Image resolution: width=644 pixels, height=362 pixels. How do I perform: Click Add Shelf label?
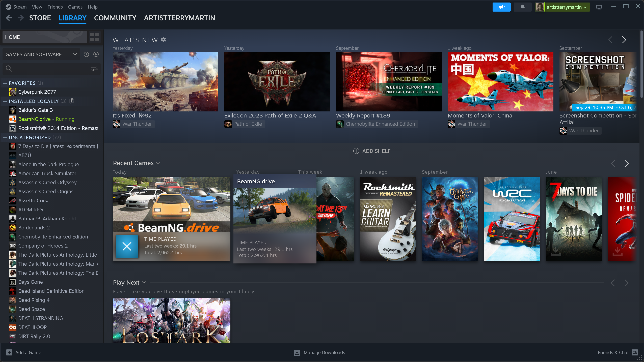pyautogui.click(x=376, y=151)
